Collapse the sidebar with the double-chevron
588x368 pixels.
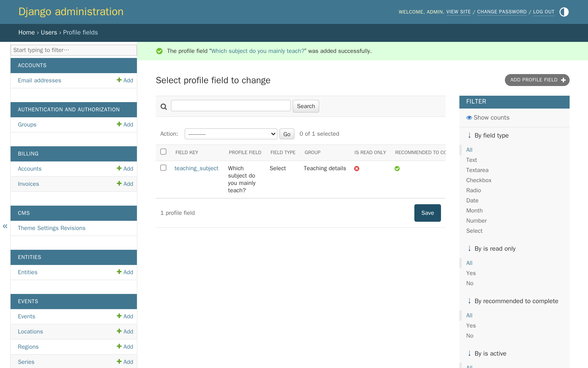pos(5,226)
